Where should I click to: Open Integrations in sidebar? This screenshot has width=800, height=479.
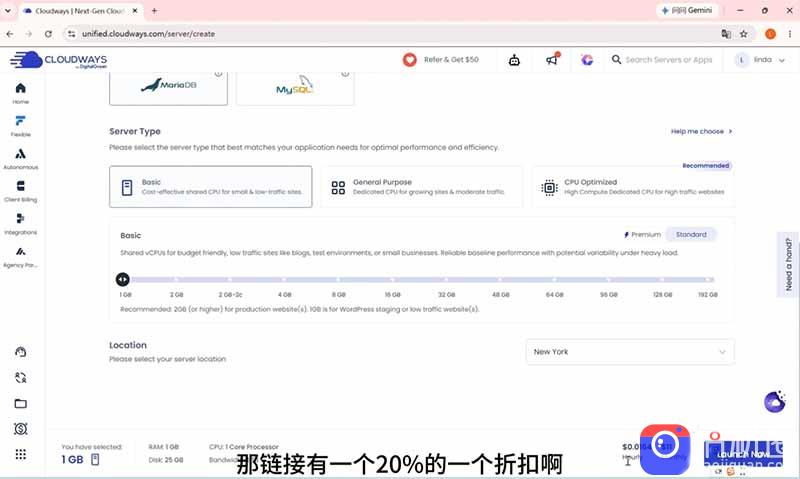coord(20,223)
